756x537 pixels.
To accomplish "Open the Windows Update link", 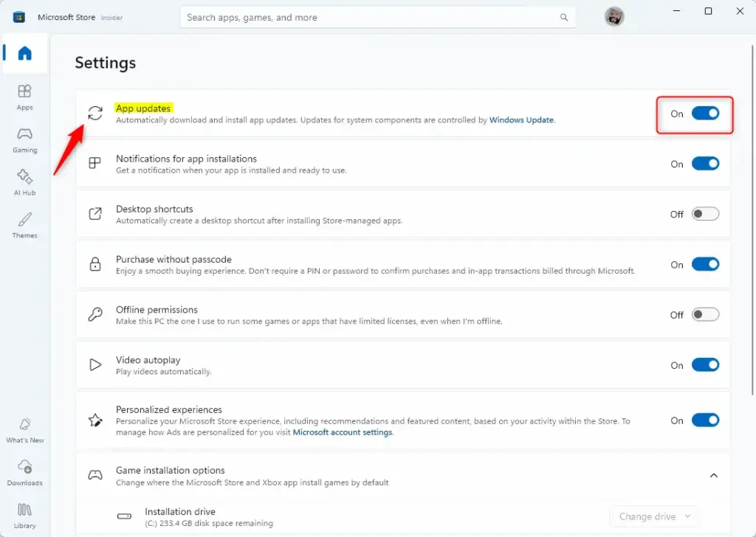I will (521, 120).
